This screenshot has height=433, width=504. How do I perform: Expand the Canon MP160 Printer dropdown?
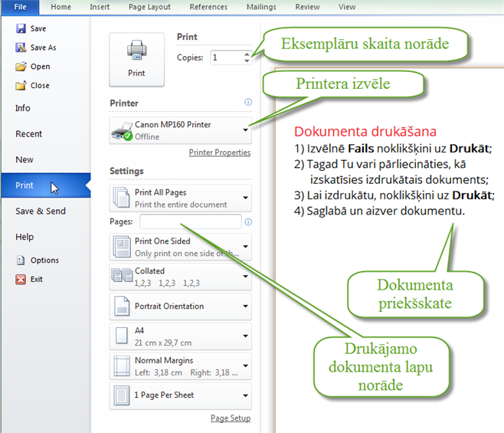(245, 130)
